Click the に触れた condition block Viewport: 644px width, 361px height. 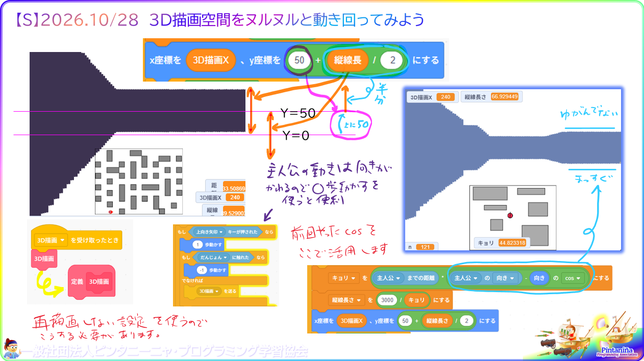(224, 257)
